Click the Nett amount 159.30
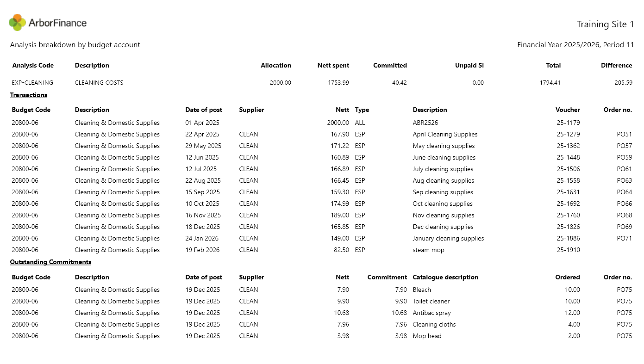Screen dimensions: 644x364 [340, 192]
